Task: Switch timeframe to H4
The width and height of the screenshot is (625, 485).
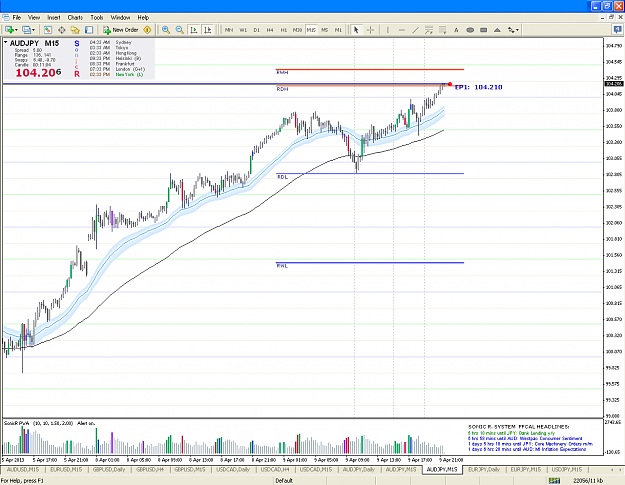Action: pos(270,30)
